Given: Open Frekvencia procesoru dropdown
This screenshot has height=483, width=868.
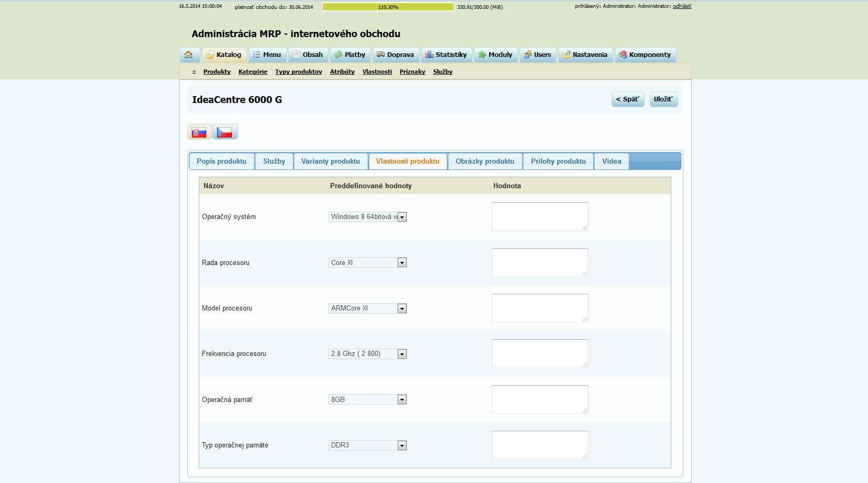Looking at the screenshot, I should coord(367,354).
